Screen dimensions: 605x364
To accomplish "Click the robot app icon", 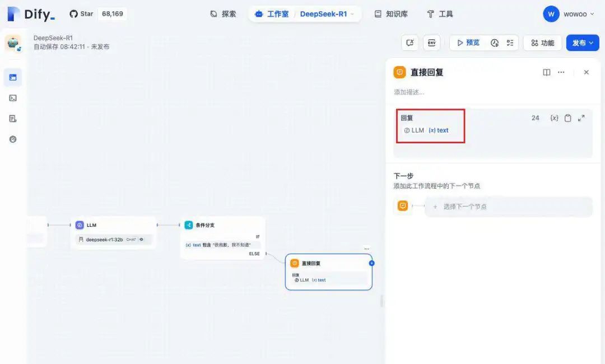I will pyautogui.click(x=13, y=43).
